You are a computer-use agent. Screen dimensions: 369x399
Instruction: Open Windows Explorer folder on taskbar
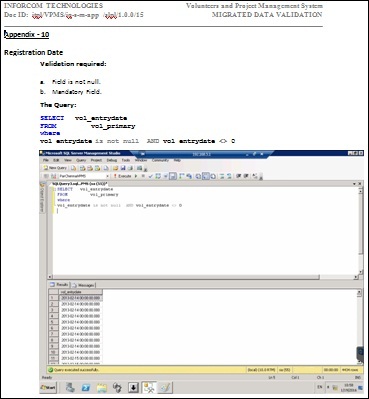pyautogui.click(x=102, y=387)
